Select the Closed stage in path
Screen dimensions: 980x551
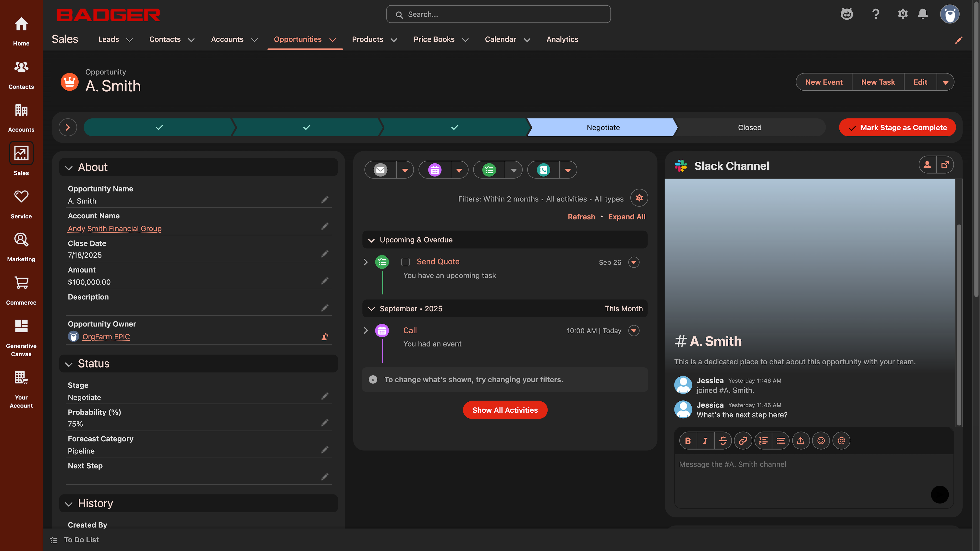click(749, 127)
